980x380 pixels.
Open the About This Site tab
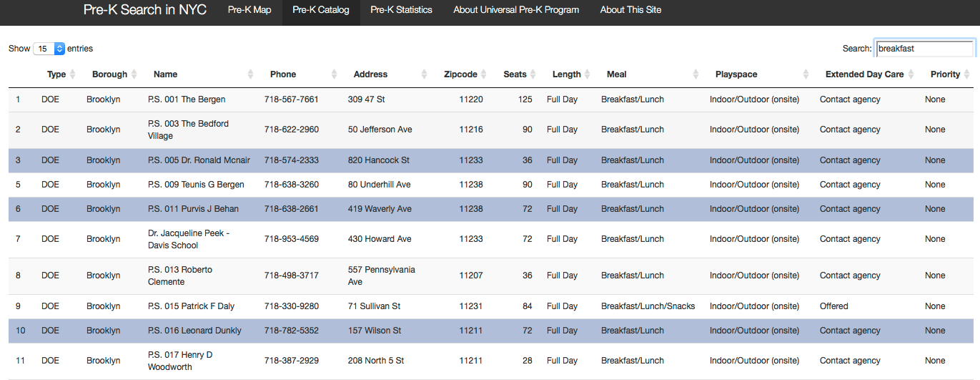pos(630,10)
